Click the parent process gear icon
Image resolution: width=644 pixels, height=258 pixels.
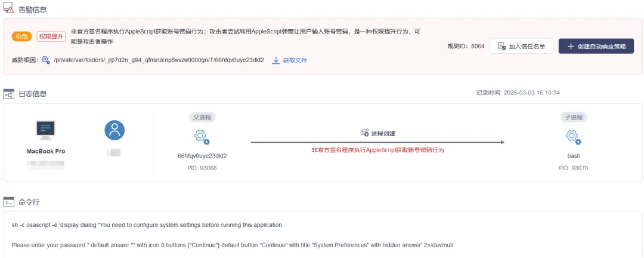(x=202, y=137)
